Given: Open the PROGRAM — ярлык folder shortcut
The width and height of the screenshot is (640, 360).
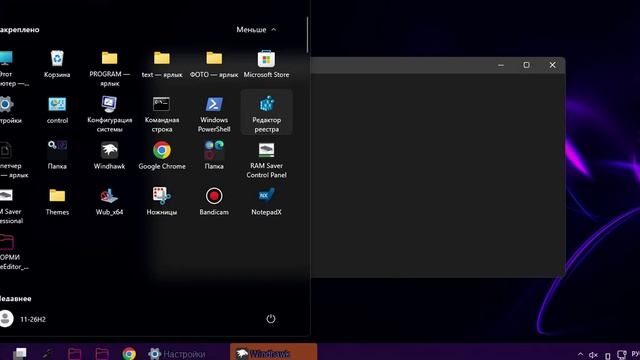Looking at the screenshot, I should point(109,69).
